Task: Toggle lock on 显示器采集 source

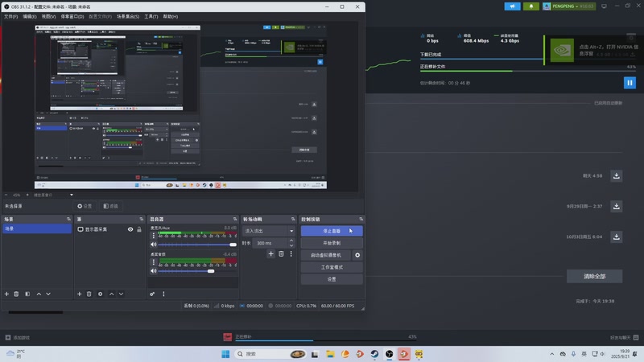Action: (139, 229)
